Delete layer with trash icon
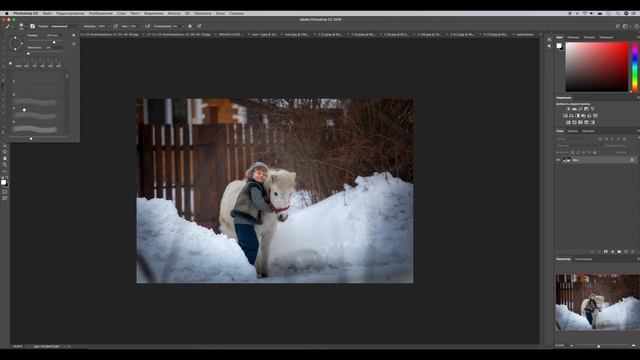Image resolution: width=640 pixels, height=360 pixels. click(x=633, y=251)
